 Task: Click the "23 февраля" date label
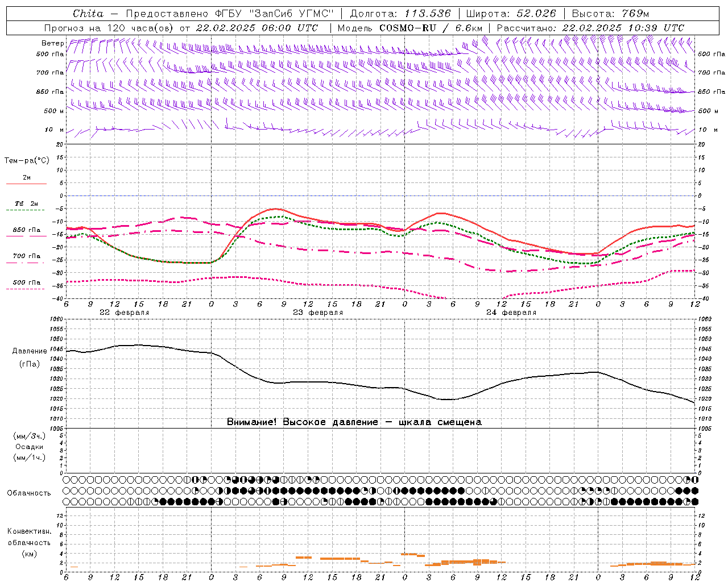click(x=318, y=313)
